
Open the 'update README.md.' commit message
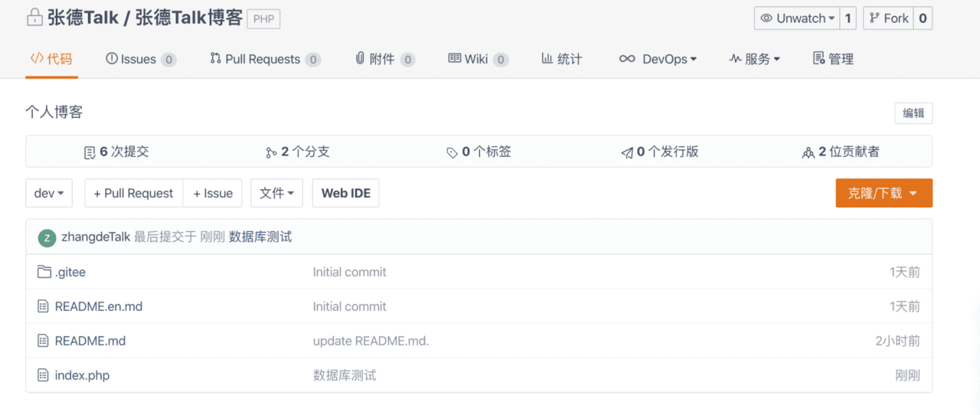click(371, 341)
